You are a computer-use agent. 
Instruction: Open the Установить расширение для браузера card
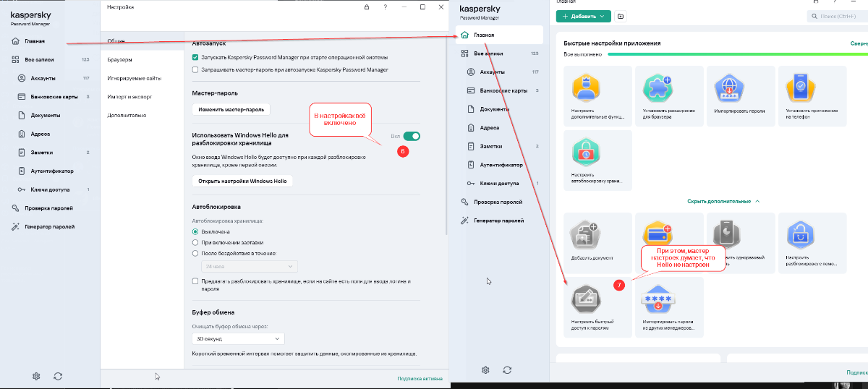click(x=669, y=95)
